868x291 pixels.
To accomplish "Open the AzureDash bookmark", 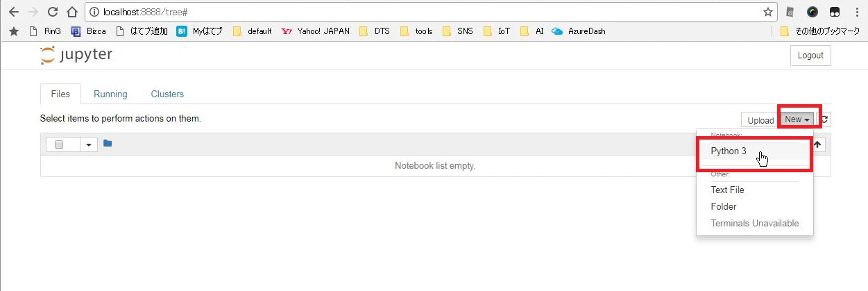I will [579, 31].
